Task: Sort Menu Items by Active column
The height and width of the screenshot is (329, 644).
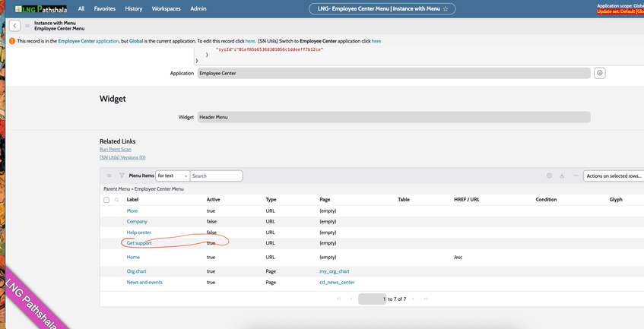Action: [213, 200]
